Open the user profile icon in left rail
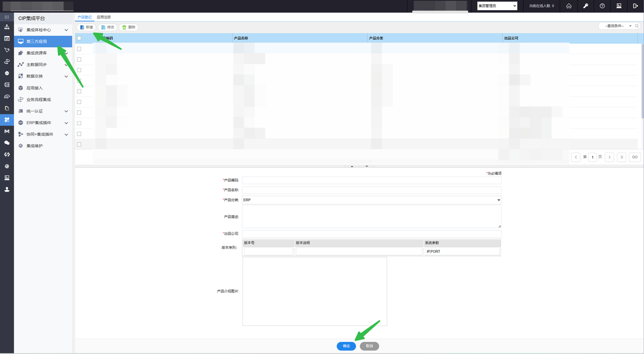Screen dimensions: 644x354 [x=7, y=190]
